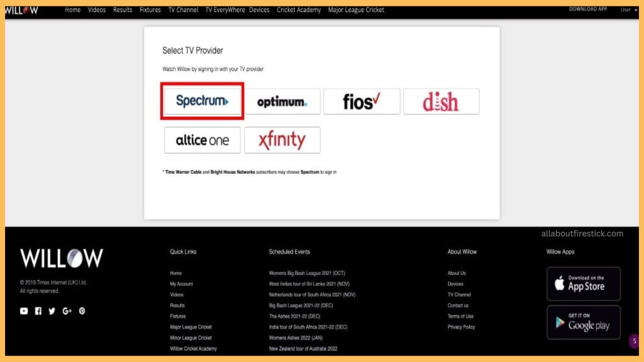Click the Twitter bird icon

pyautogui.click(x=52, y=311)
